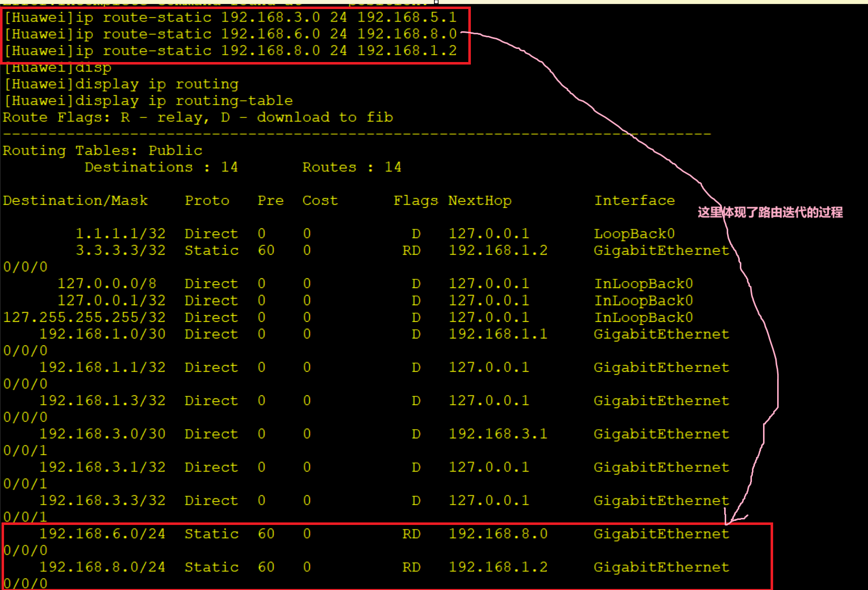Click the LoopBack0 interface entry
Screen dimensions: 868x590
pos(634,234)
